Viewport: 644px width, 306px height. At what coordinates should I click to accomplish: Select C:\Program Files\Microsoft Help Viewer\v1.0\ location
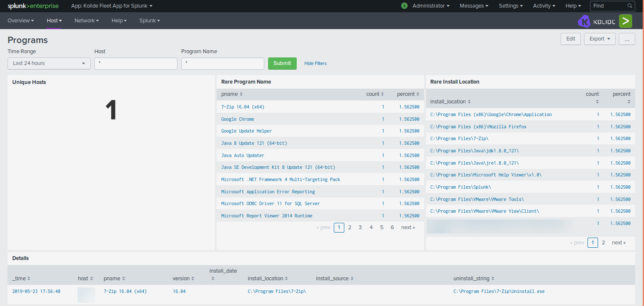(x=486, y=175)
